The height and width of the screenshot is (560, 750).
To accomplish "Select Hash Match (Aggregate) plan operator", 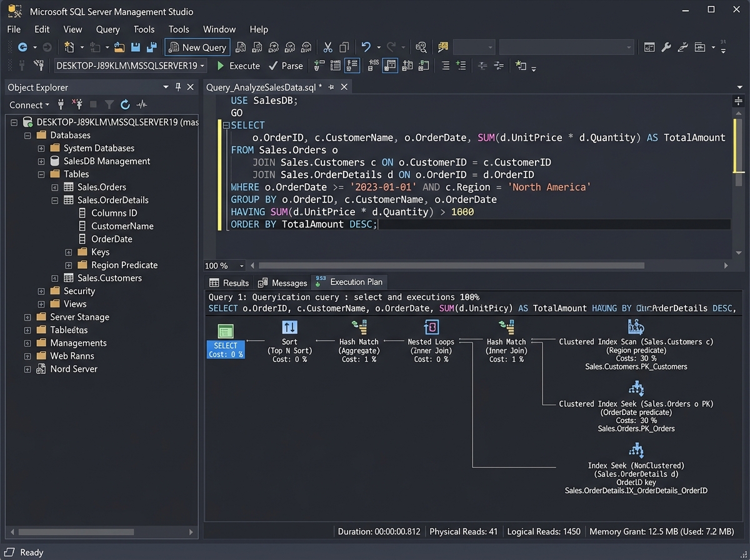I will (359, 341).
